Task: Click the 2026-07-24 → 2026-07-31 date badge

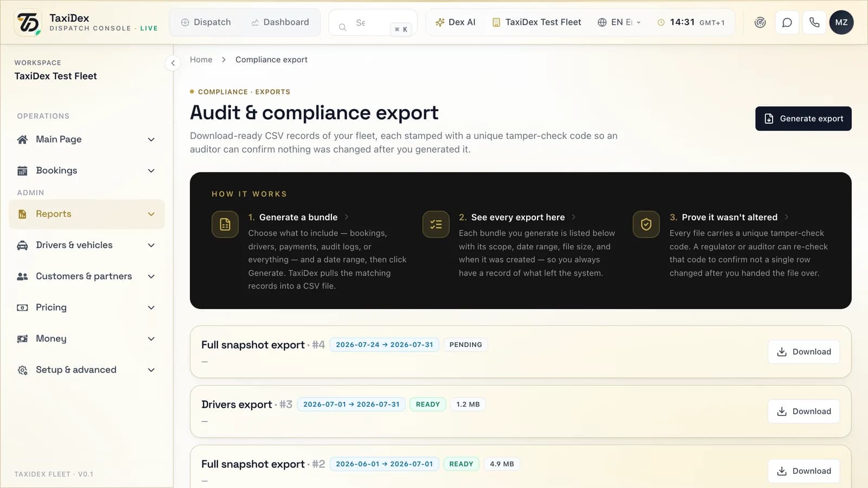Action: [x=385, y=345]
